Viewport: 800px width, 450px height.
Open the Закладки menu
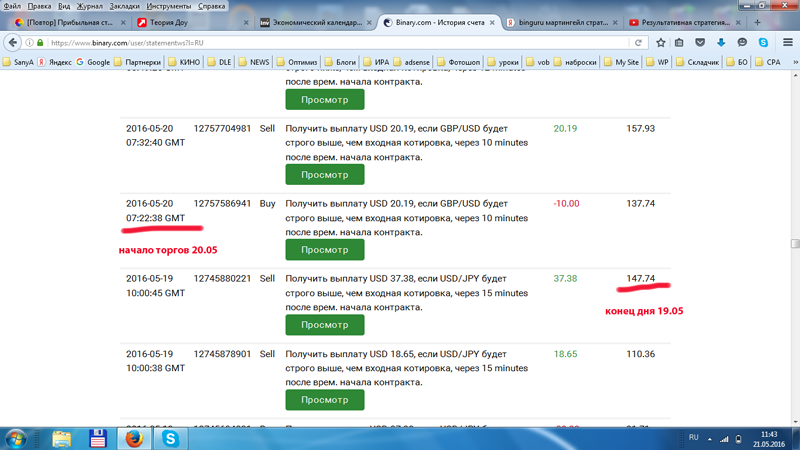124,6
